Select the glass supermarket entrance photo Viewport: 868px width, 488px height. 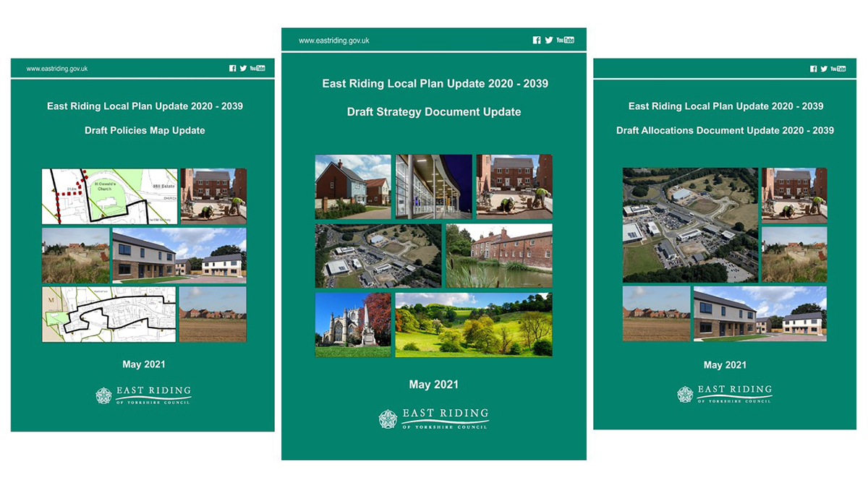pos(433,185)
